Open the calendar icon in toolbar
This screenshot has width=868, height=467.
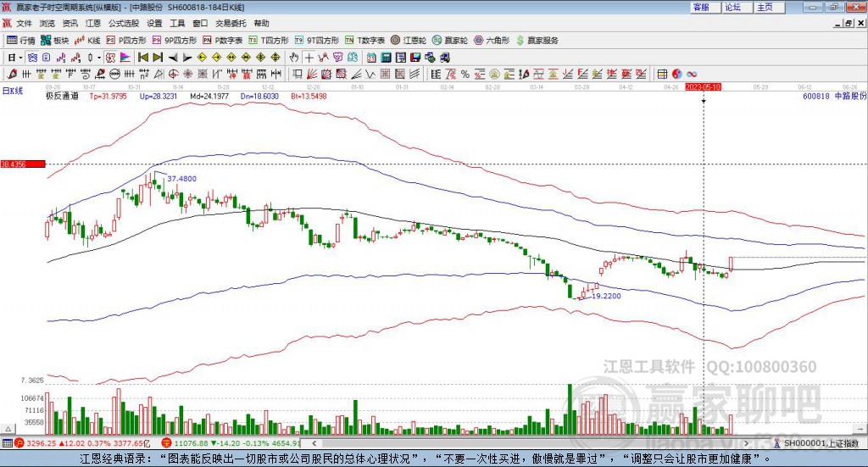coord(371,58)
